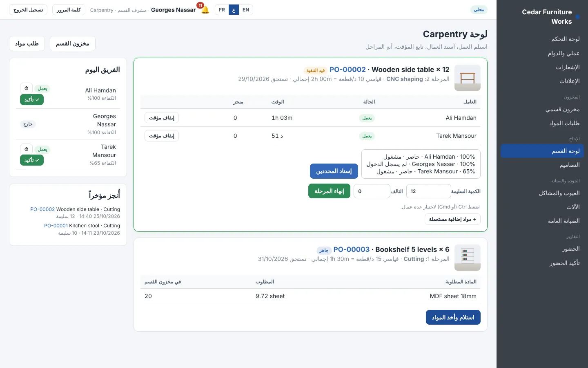Image resolution: width=588 pixels, height=368 pixels.
Task: Switch language to Arabic (ع)
Action: pyautogui.click(x=234, y=10)
